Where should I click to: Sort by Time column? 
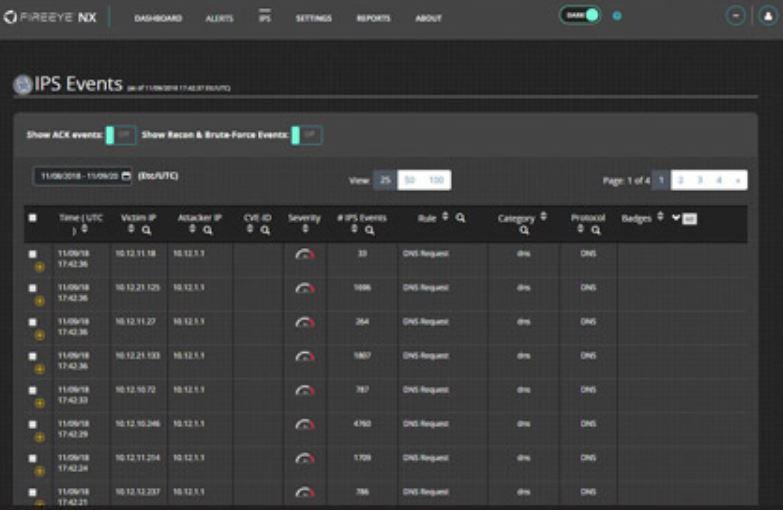84,229
